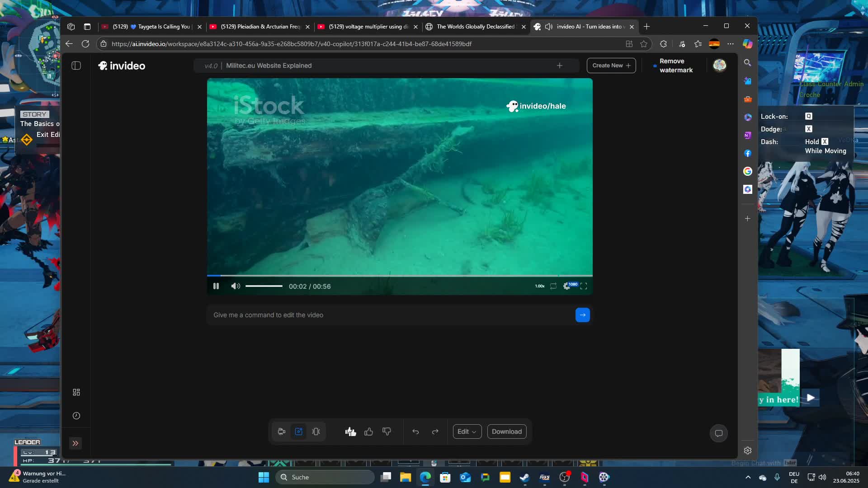Toggle the left sidebar panel icon
868x488 pixels.
point(76,66)
